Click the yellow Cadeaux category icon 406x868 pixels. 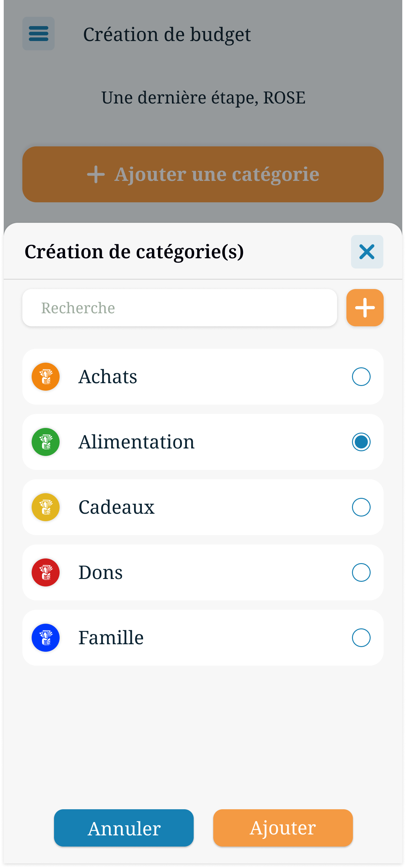(45, 507)
